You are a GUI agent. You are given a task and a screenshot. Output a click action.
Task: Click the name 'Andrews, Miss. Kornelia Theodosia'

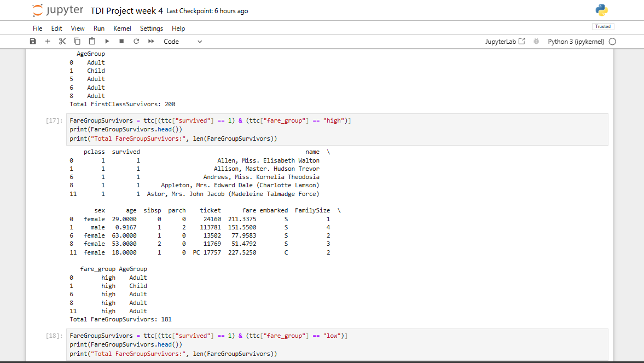261,177
